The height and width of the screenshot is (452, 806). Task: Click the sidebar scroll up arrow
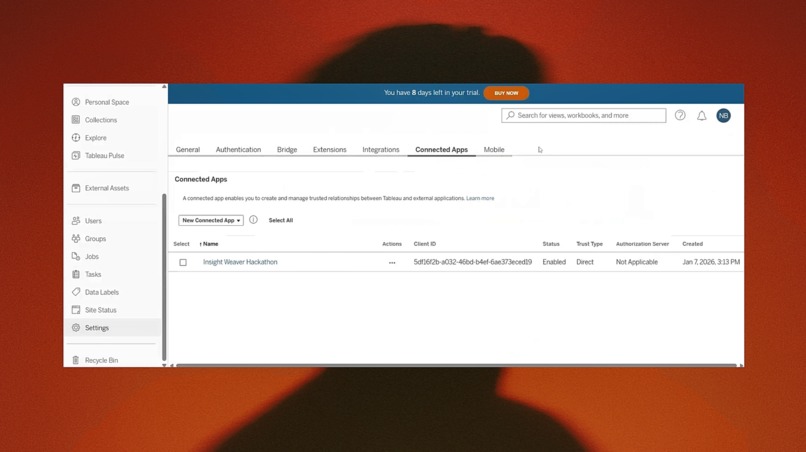point(164,87)
